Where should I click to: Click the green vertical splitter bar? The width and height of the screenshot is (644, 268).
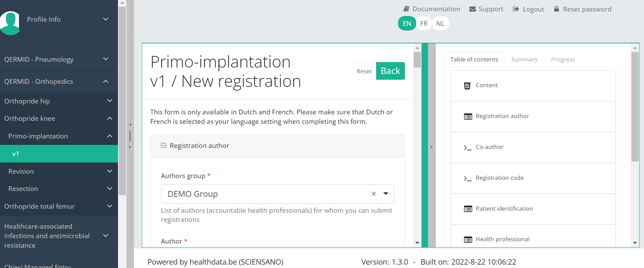(424, 145)
